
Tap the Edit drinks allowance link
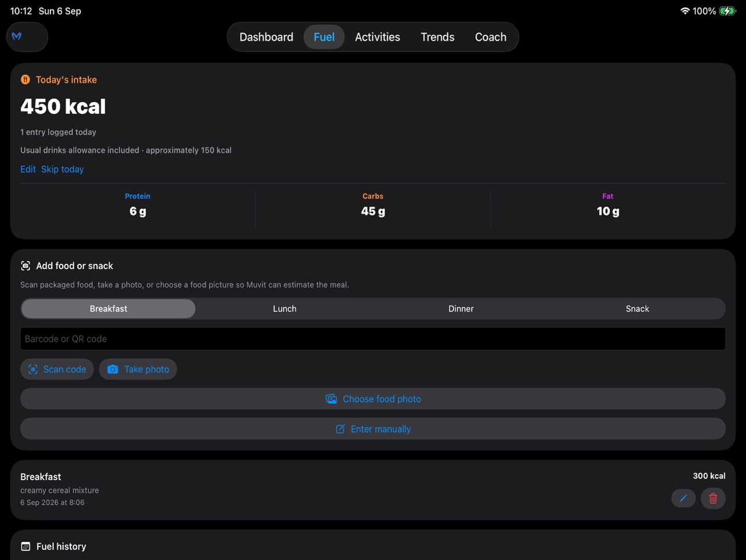[x=28, y=170]
